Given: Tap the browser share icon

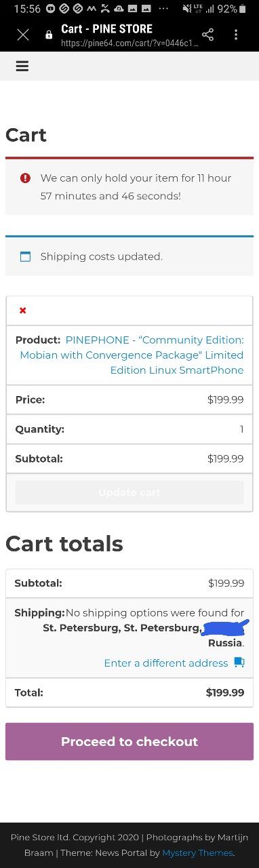Looking at the screenshot, I should (x=208, y=35).
